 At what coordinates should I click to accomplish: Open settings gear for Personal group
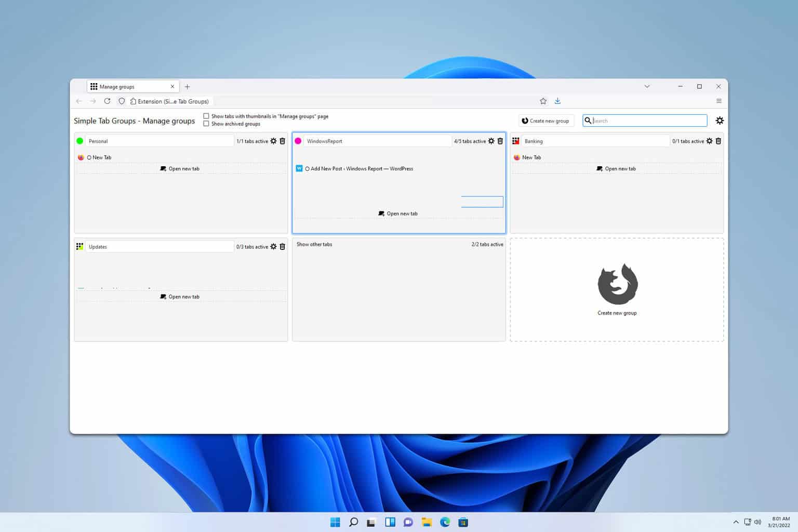[x=273, y=141]
